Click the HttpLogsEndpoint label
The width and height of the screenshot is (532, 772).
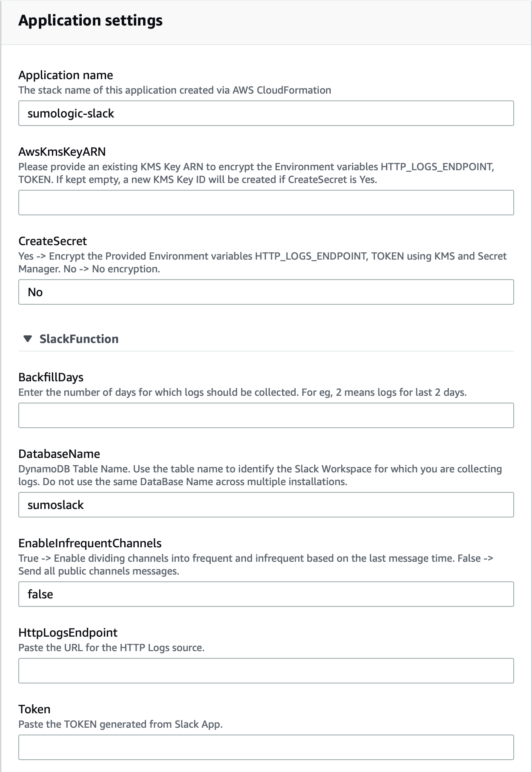coord(68,633)
